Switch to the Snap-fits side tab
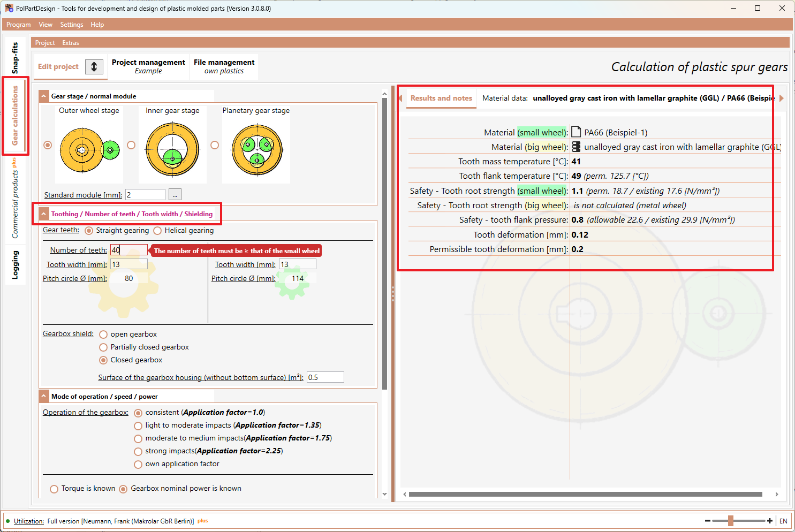The image size is (795, 532). tap(15, 58)
